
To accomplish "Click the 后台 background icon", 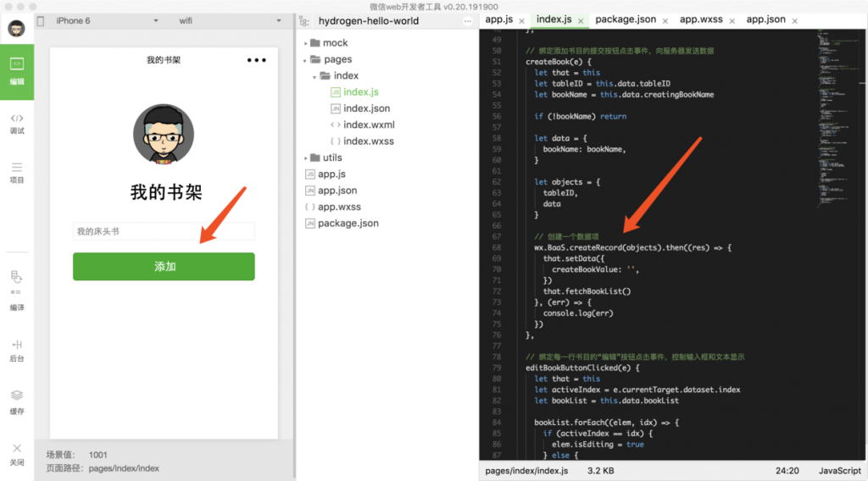I will [17, 350].
